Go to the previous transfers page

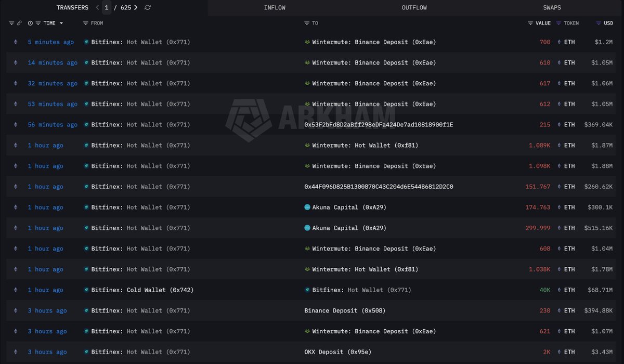(97, 8)
